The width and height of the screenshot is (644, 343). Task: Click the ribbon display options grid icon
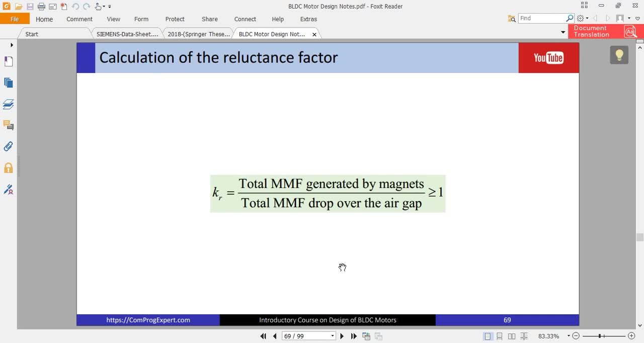tap(584, 6)
